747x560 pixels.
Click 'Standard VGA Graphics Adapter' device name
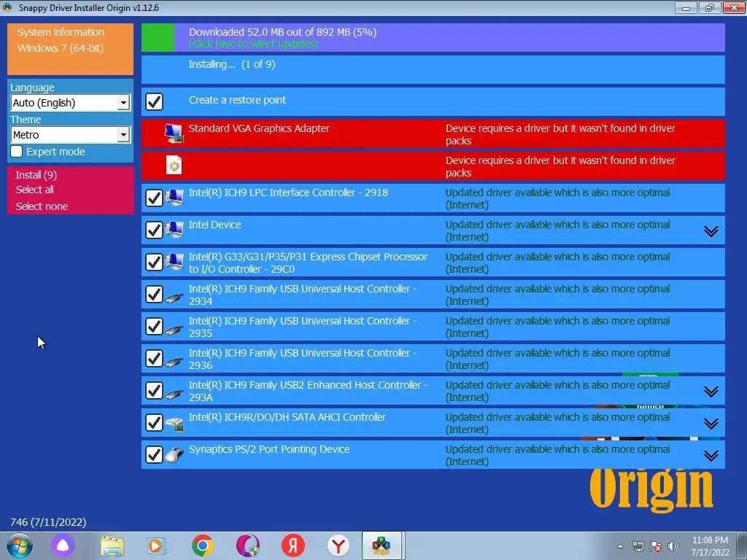point(259,128)
